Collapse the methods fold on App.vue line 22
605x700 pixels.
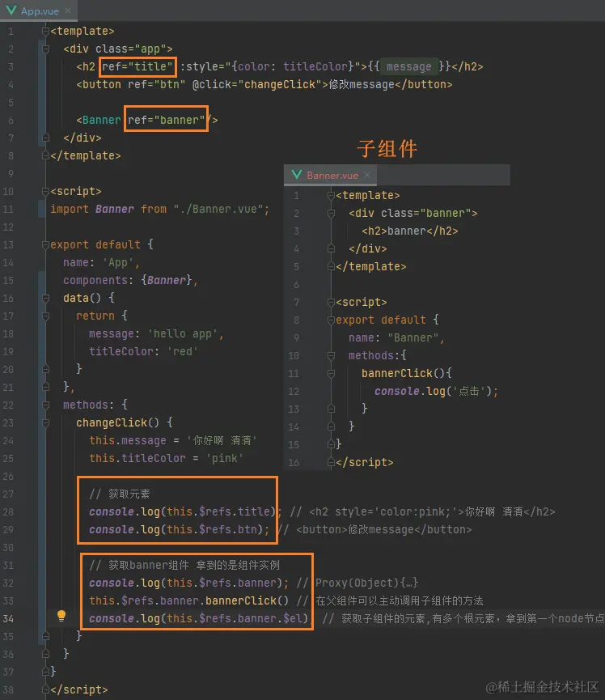45,405
